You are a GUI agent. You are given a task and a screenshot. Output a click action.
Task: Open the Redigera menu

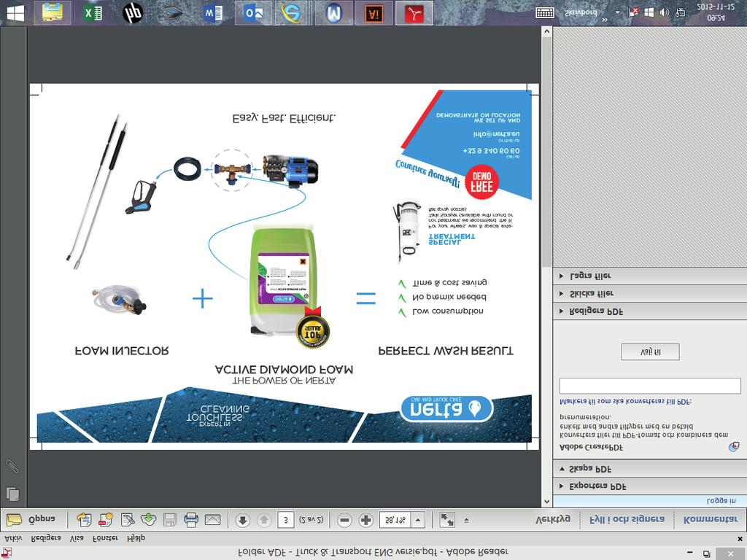46,538
